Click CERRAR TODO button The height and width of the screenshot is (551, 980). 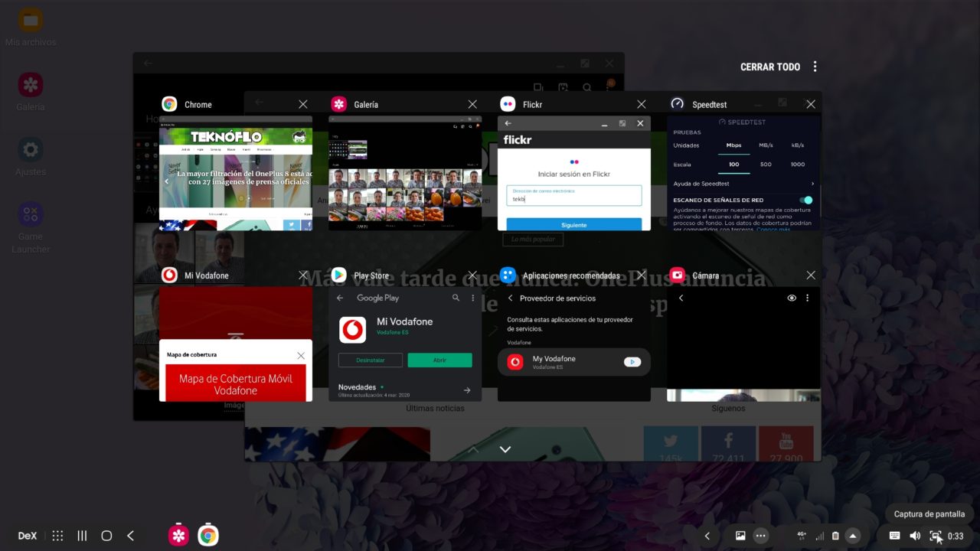pos(770,67)
